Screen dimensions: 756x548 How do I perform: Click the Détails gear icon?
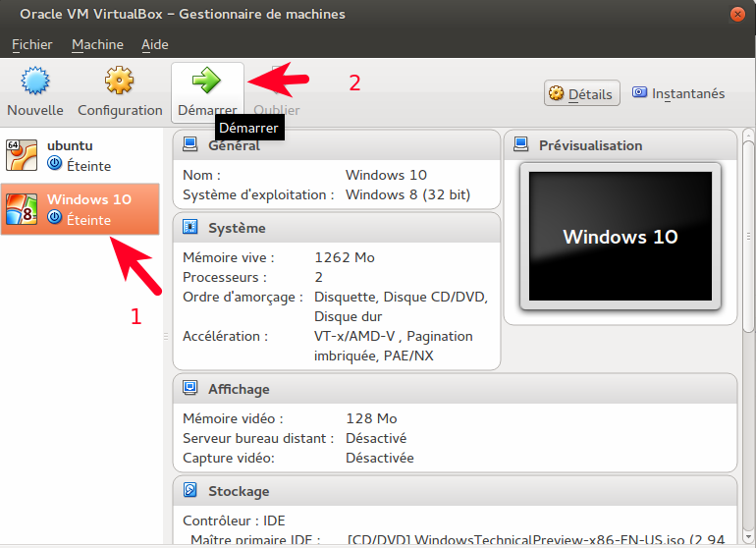pyautogui.click(x=556, y=93)
